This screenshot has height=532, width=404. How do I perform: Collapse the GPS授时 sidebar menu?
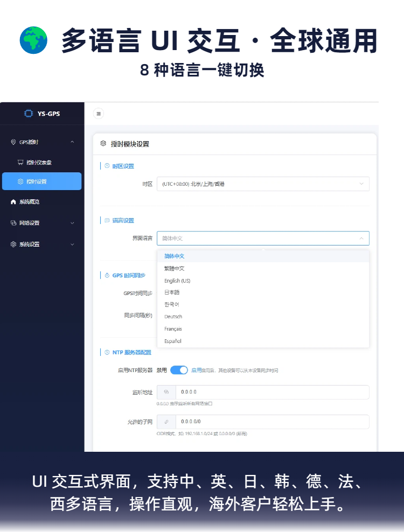72,142
